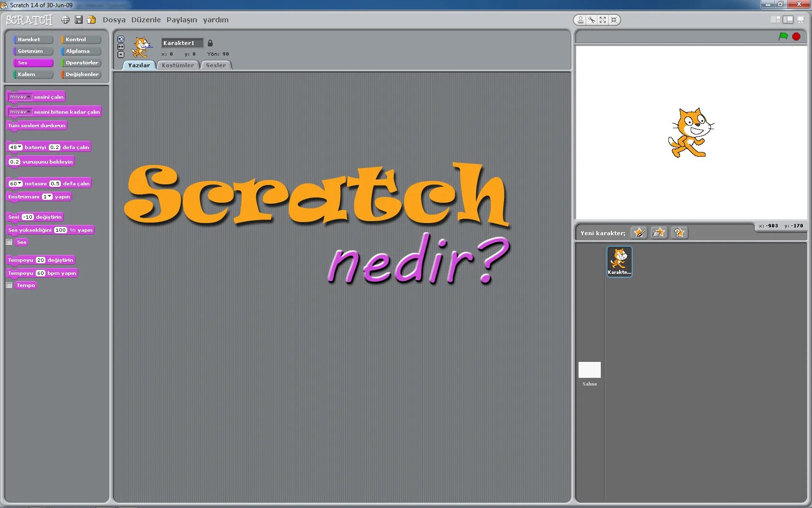
Task: Click the share project icon in toolbar
Action: (91, 20)
